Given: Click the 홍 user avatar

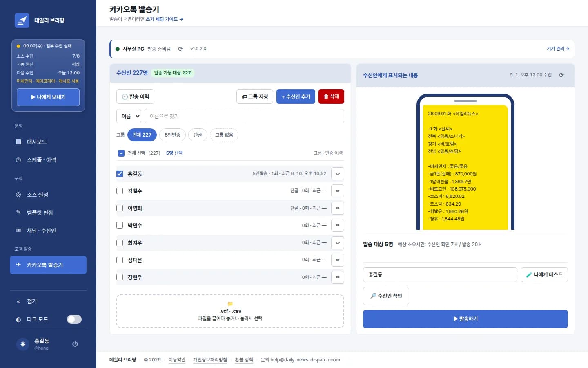Looking at the screenshot, I should tap(23, 344).
